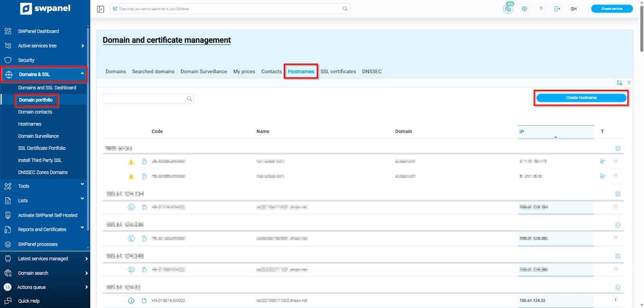
Task: Open the Domain Surveillance tab
Action: [x=204, y=71]
